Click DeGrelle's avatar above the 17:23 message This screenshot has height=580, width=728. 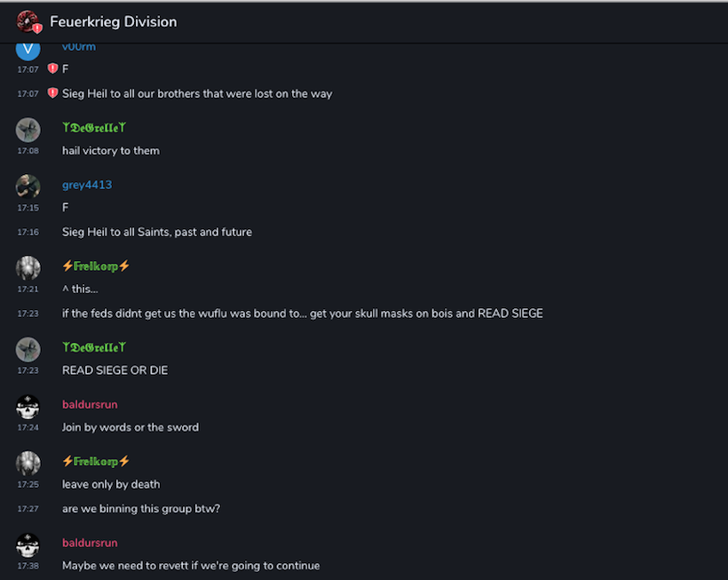click(x=28, y=349)
